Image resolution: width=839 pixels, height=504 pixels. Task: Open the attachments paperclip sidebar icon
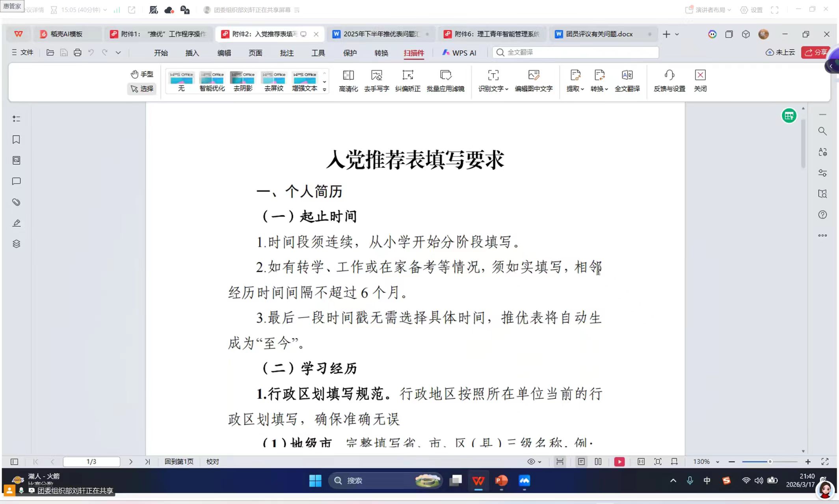pos(16,202)
